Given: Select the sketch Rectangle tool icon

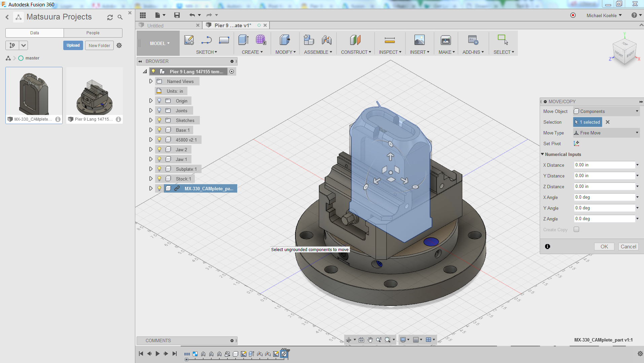Looking at the screenshot, I should pyautogui.click(x=224, y=40).
